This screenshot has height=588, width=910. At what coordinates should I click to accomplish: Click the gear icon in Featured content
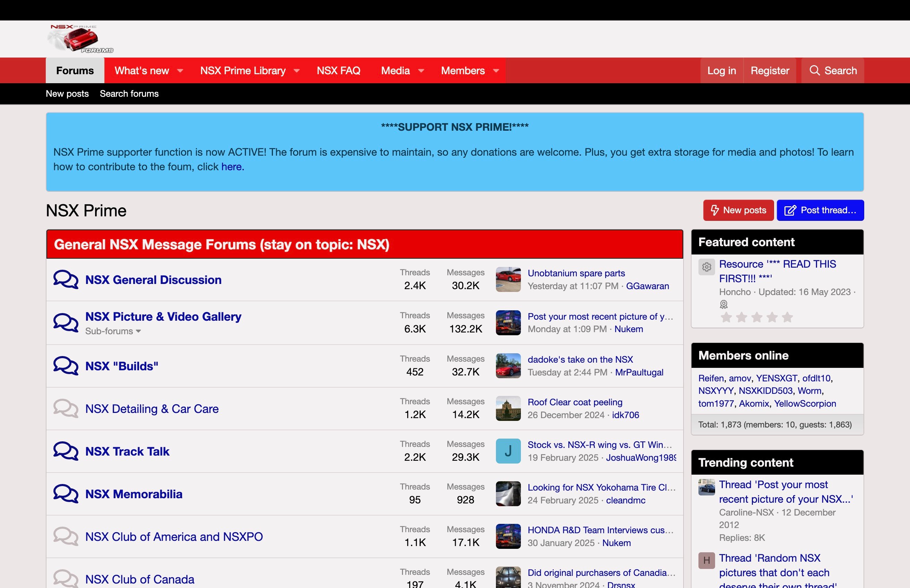click(706, 267)
